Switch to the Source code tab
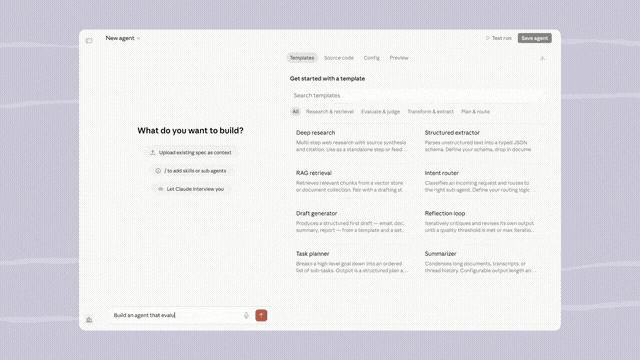 click(x=339, y=58)
